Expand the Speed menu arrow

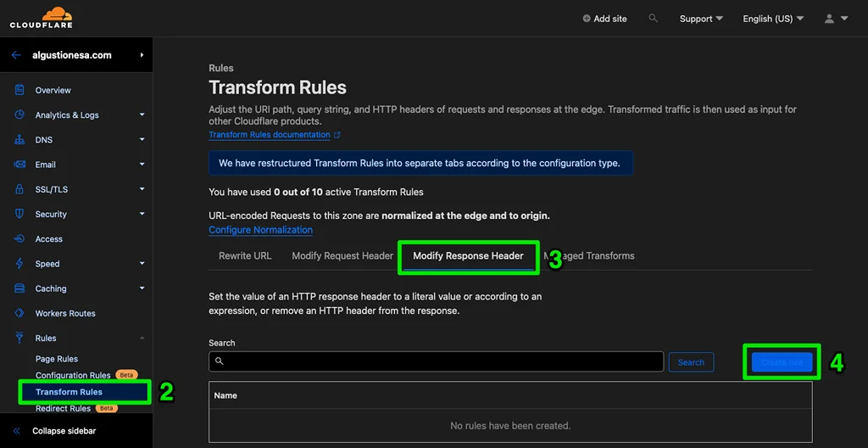pyautogui.click(x=142, y=263)
